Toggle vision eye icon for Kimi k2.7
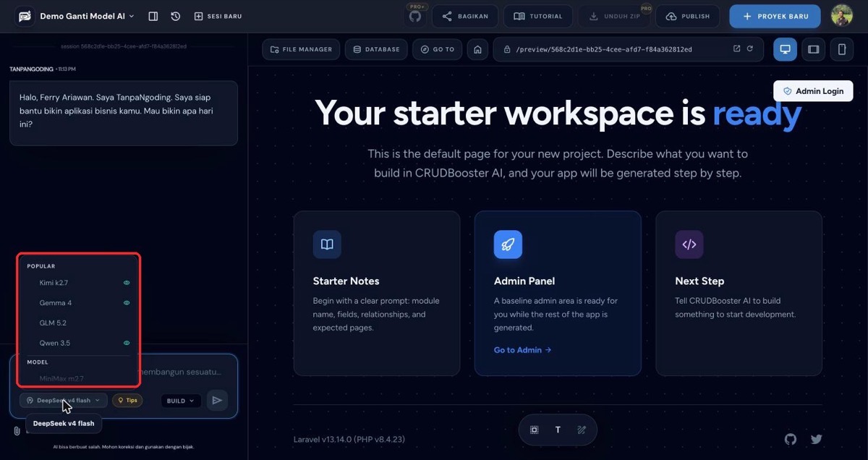The image size is (868, 460). pos(127,283)
